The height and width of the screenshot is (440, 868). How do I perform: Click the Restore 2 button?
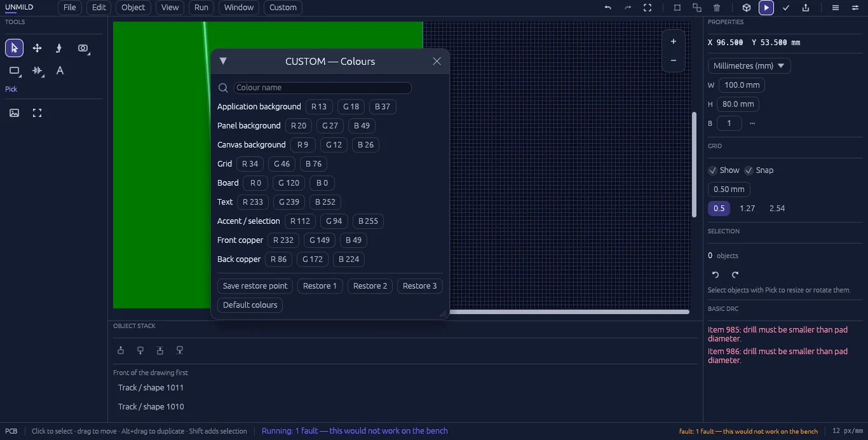point(370,286)
